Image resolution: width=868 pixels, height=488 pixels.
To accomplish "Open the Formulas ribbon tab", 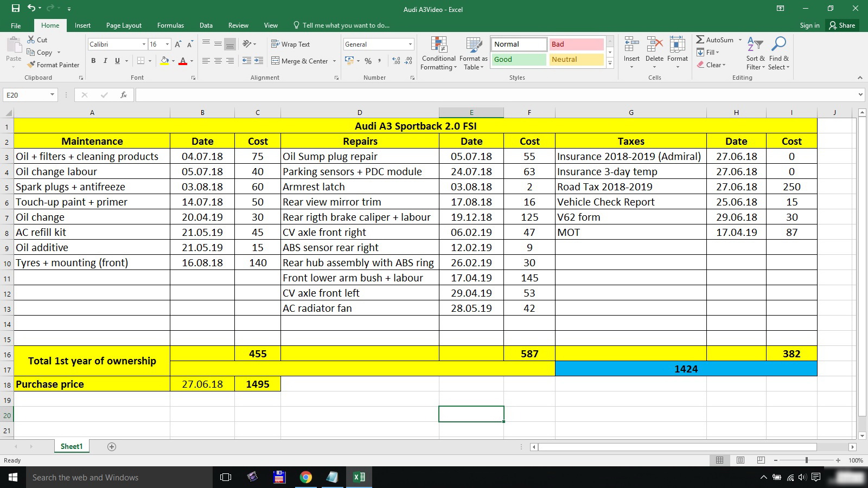I will point(170,25).
